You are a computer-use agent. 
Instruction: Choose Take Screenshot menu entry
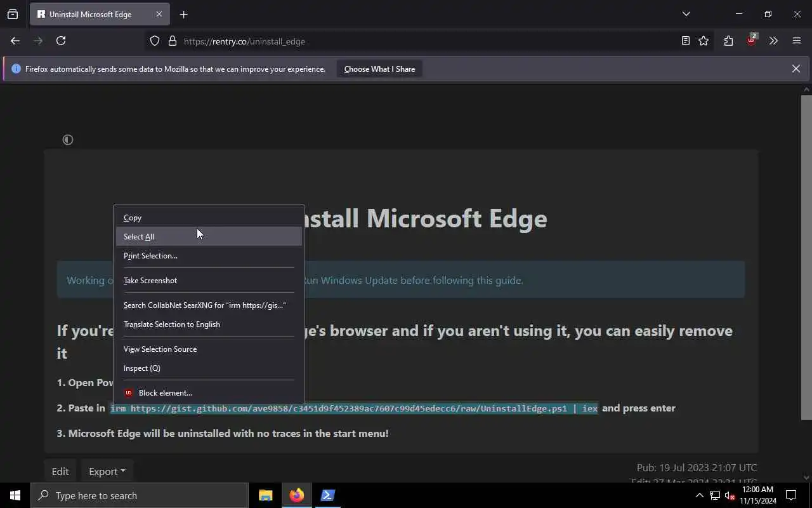(209, 280)
